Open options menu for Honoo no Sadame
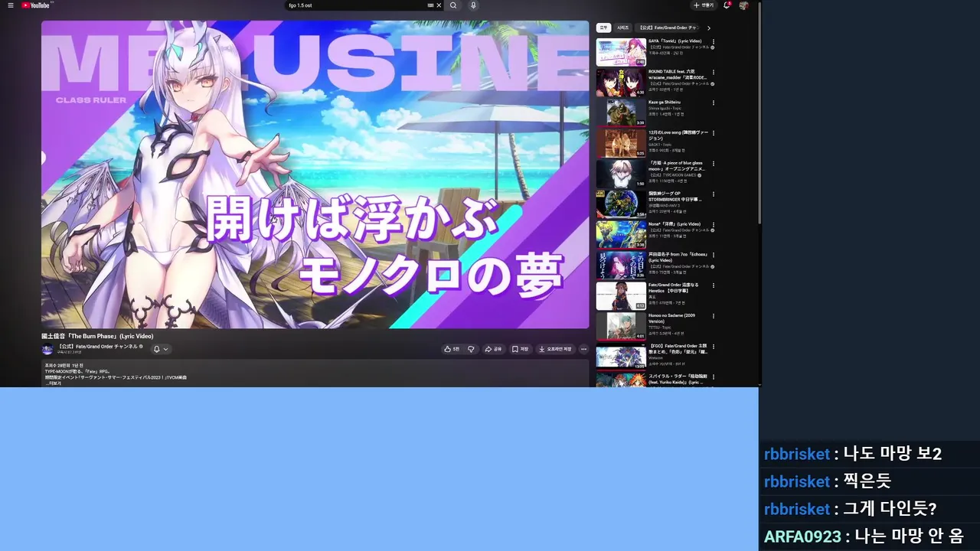The image size is (980, 551). point(713,316)
